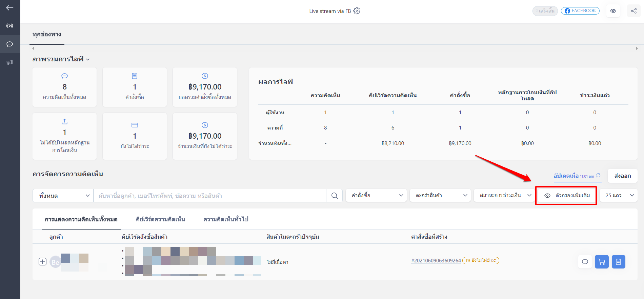Image resolution: width=644 pixels, height=299 pixels.
Task: Click the ลูกค้า column header
Action: (x=56, y=237)
